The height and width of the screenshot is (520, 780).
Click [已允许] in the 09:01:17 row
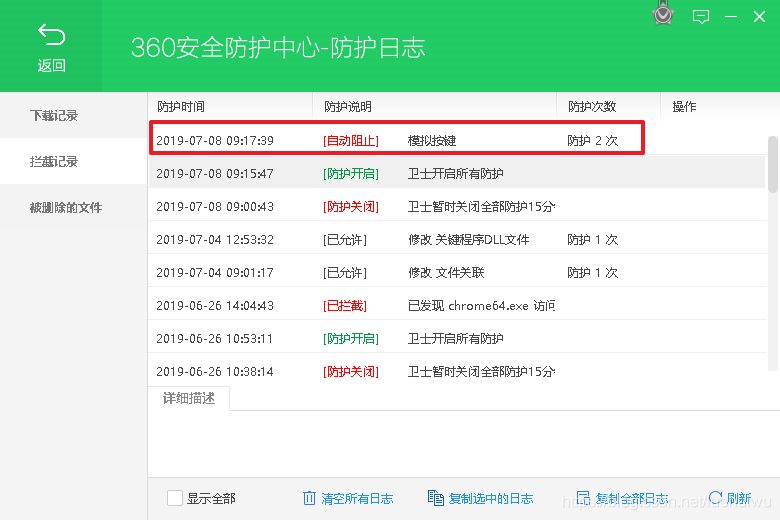(345, 273)
